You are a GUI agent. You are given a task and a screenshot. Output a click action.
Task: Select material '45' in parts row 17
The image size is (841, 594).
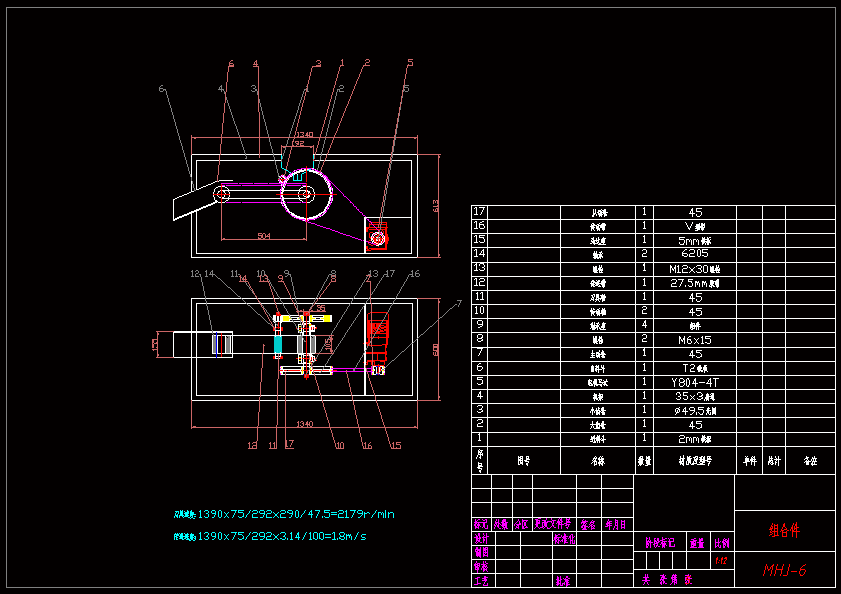click(695, 212)
